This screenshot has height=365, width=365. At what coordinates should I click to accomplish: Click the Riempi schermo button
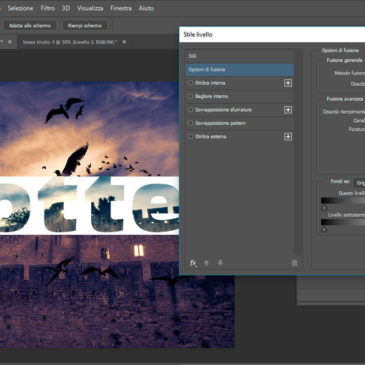point(85,26)
